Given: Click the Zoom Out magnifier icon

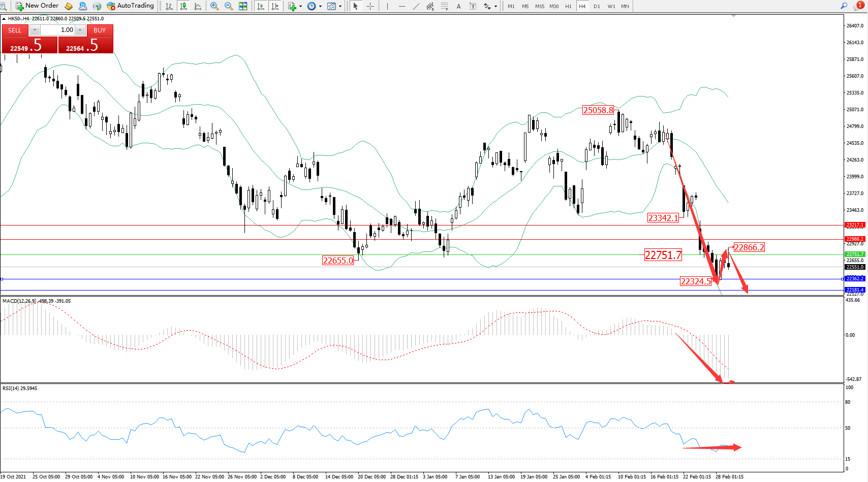Looking at the screenshot, I should [x=229, y=6].
